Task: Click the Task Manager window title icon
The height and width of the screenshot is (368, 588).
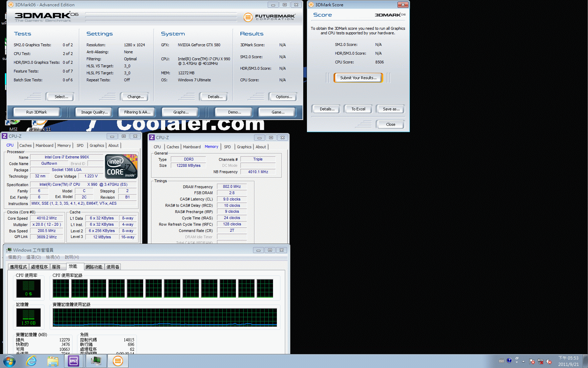Action: 9,250
